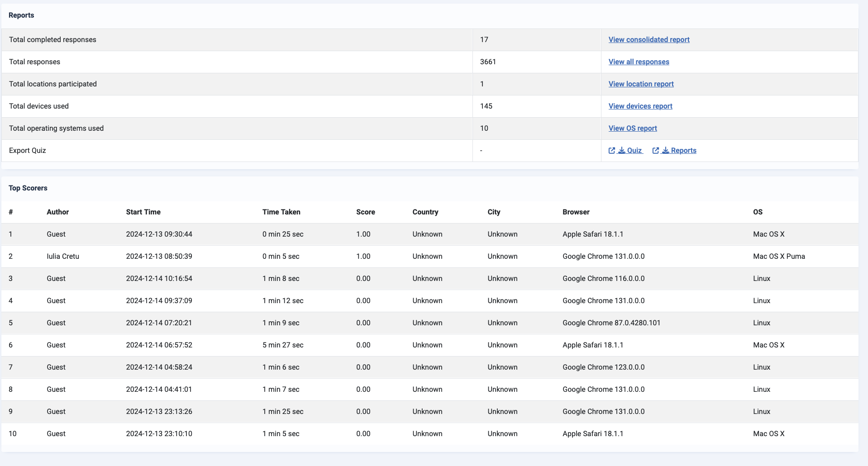Click the Reports export link text

[683, 151]
